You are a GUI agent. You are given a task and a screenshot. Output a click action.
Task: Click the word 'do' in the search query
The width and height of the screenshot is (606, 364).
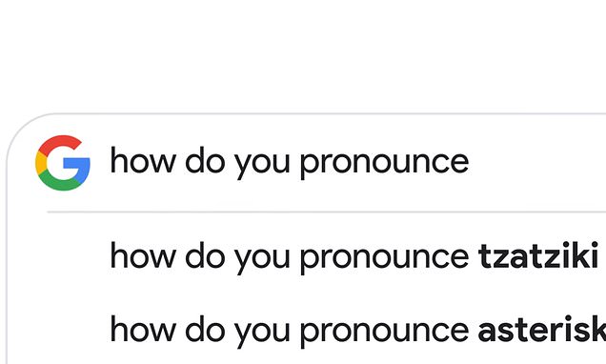(205, 160)
